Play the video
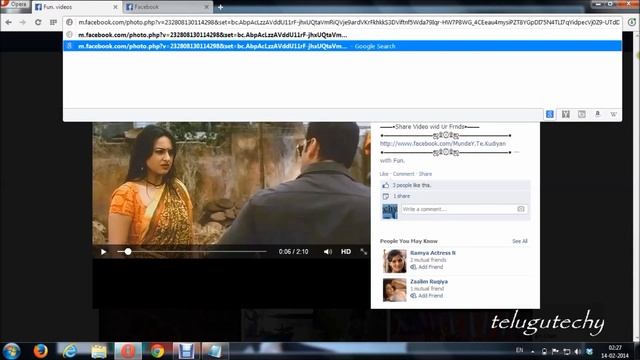Viewport: 640px width, 360px height. pos(103,252)
